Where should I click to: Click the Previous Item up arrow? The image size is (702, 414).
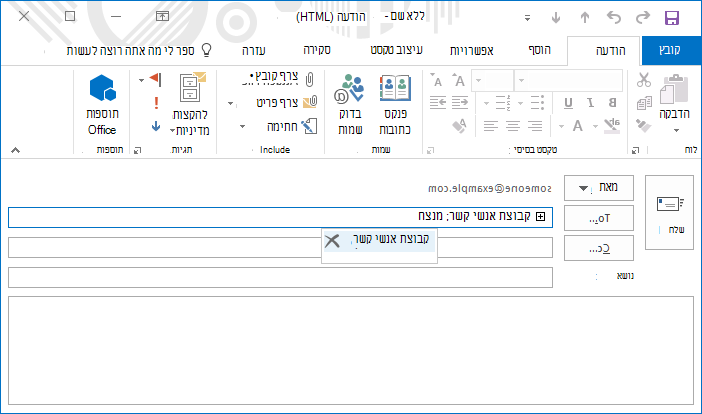pos(585,18)
